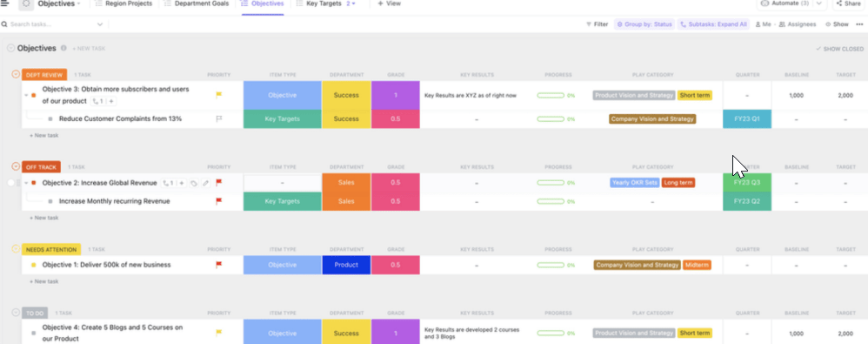The height and width of the screenshot is (344, 868).
Task: Click red flag on Increase Monthly recurring Revenue
Action: point(218,201)
